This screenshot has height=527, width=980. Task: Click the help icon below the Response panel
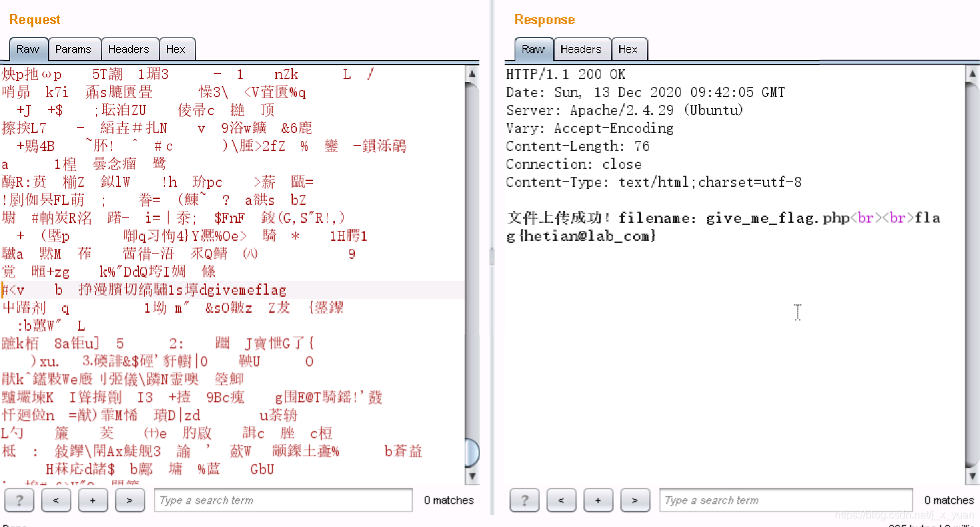(x=524, y=500)
